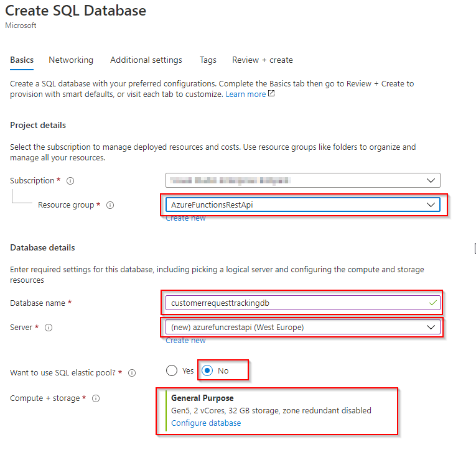Switch to the Networking tab

click(71, 60)
